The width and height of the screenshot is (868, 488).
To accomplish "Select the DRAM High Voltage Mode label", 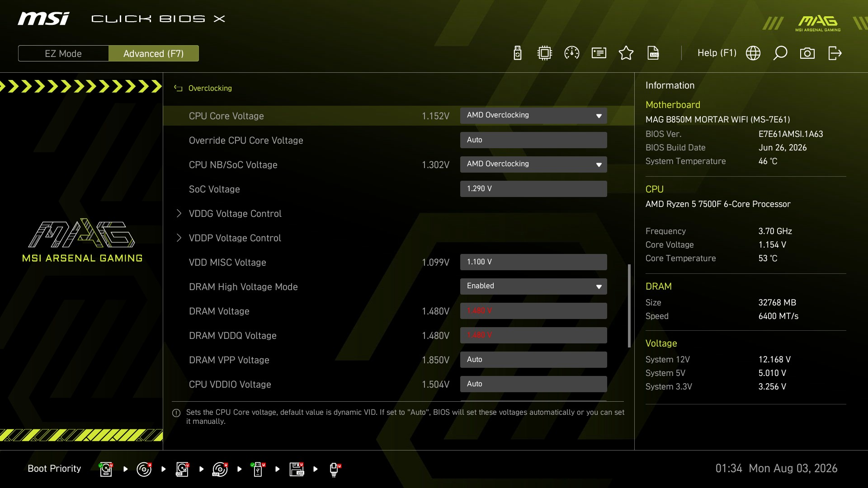I will point(243,287).
